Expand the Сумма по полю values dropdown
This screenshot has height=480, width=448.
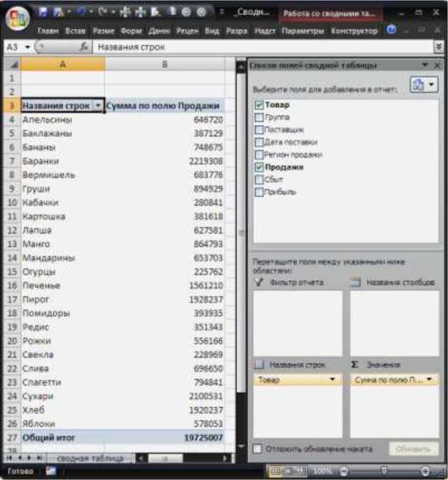pos(430,380)
